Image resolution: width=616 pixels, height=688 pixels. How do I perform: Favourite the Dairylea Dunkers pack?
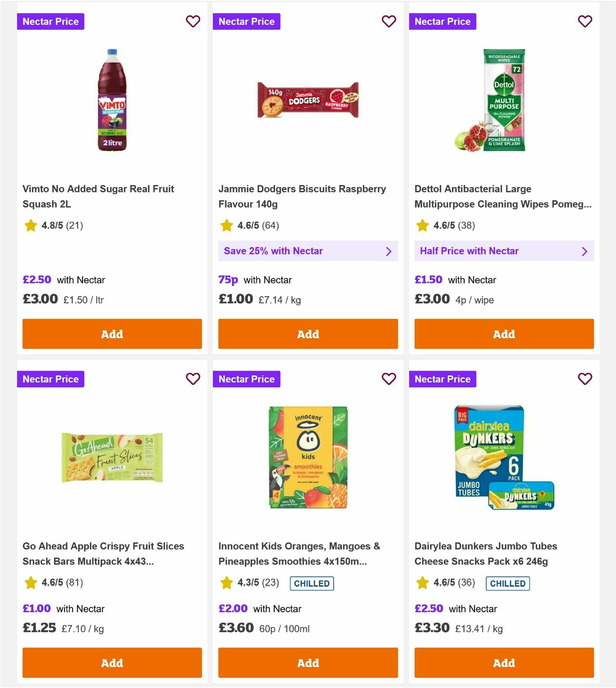pos(585,379)
